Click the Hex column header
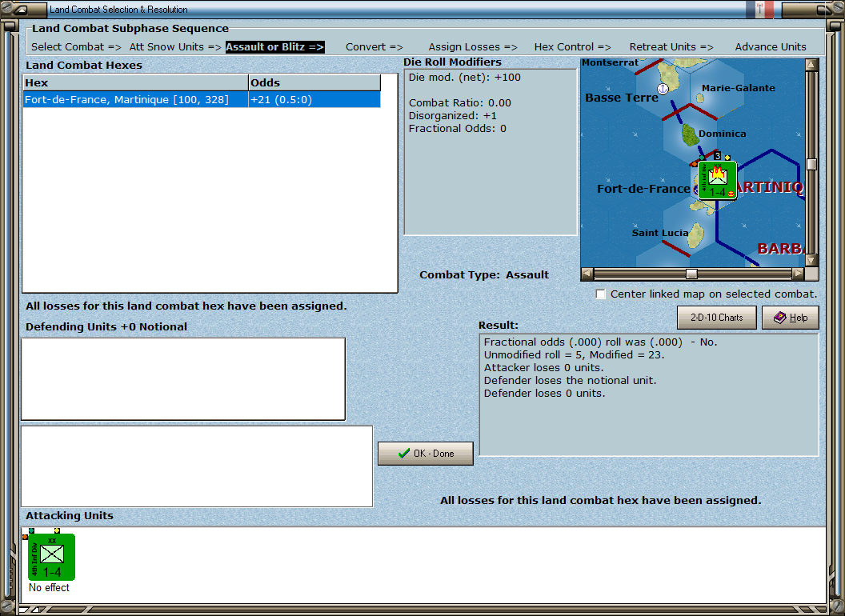 (x=135, y=82)
